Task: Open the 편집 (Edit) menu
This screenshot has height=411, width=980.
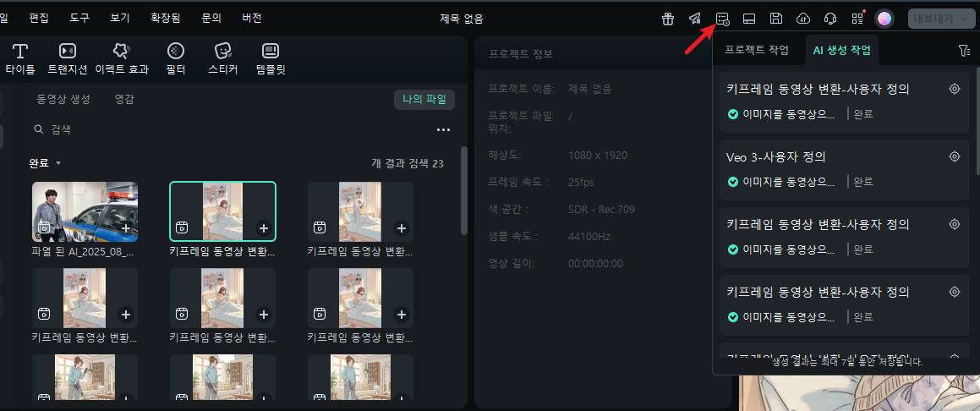Action: tap(39, 18)
